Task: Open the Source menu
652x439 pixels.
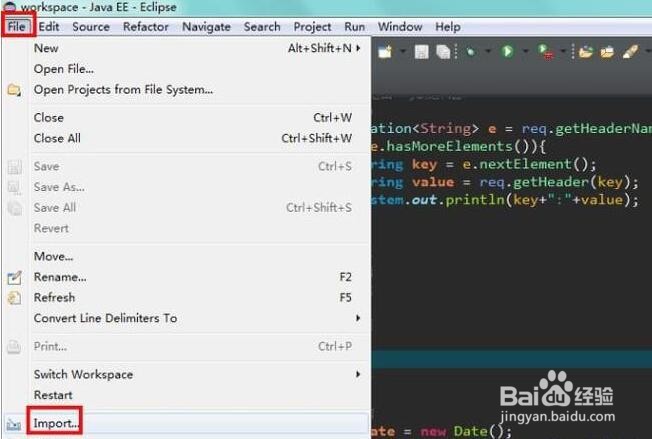Action: (91, 27)
